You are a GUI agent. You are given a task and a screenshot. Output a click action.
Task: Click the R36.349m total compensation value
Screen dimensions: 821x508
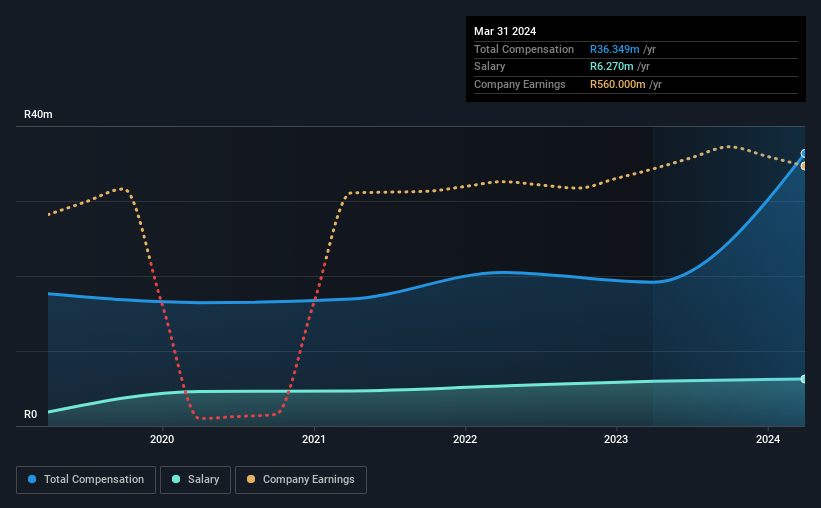point(615,49)
